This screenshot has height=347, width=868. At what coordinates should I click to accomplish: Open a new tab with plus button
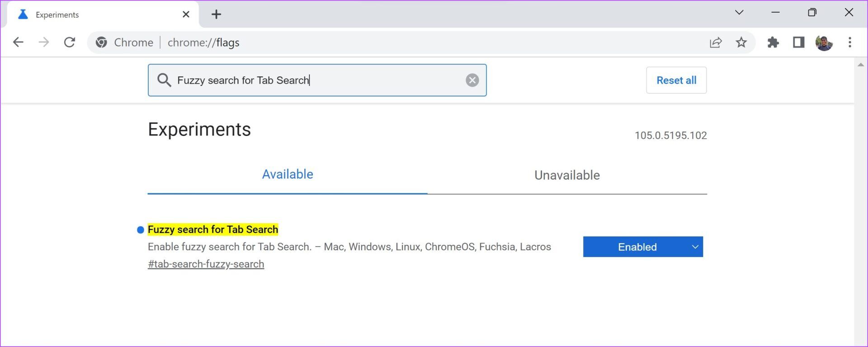click(x=216, y=14)
